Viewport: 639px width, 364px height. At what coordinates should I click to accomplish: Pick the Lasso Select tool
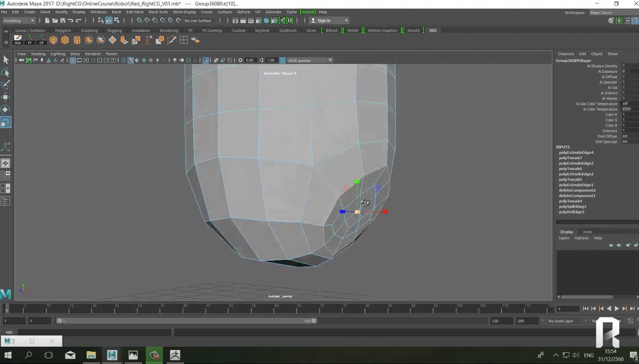(x=6, y=73)
